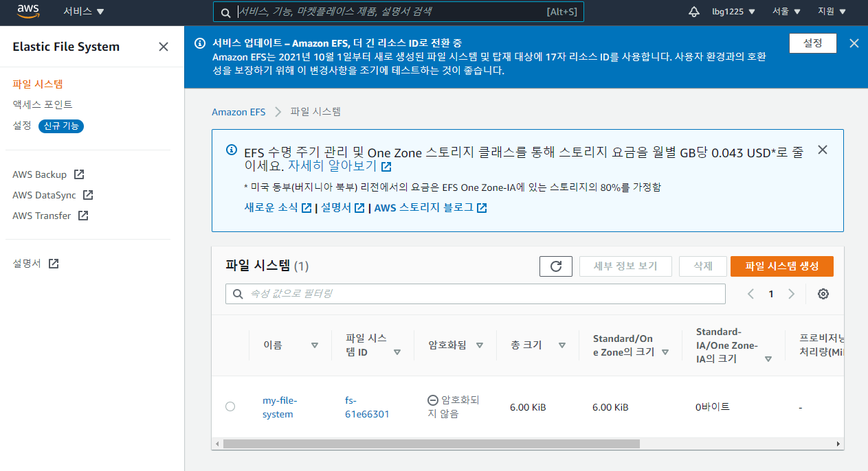The width and height of the screenshot is (868, 471).
Task: Open the 자세히 알아보기 link
Action: coord(332,166)
